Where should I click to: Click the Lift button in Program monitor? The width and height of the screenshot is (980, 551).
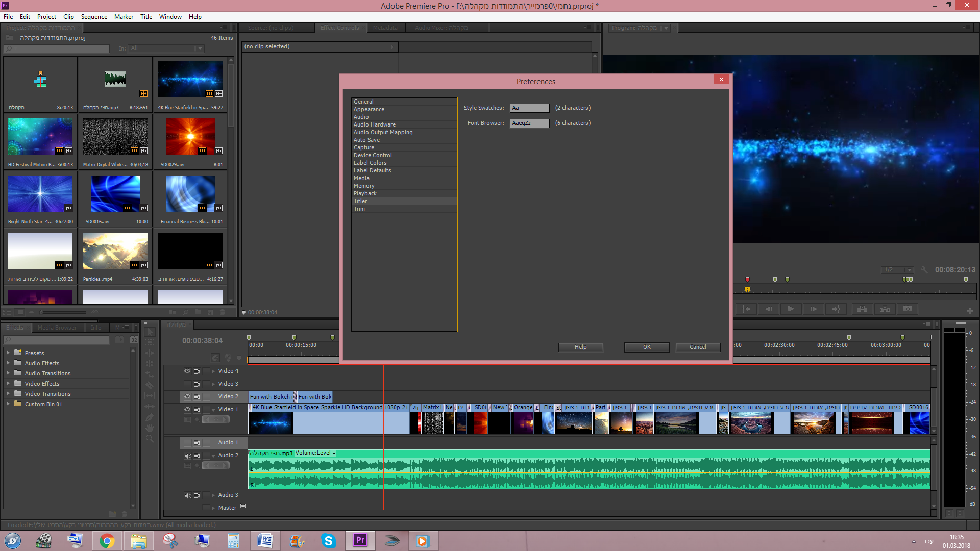click(x=862, y=309)
